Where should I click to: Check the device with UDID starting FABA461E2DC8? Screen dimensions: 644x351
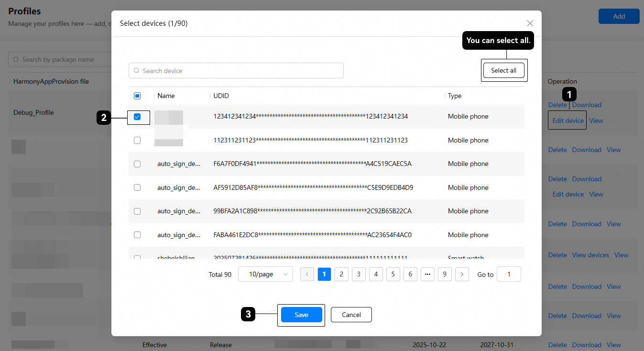tap(137, 235)
